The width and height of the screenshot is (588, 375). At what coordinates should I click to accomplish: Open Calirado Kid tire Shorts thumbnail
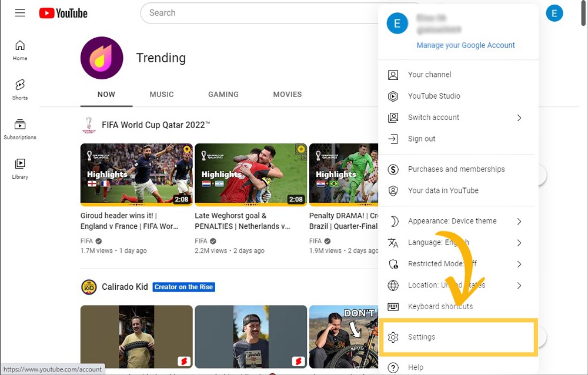click(136, 337)
